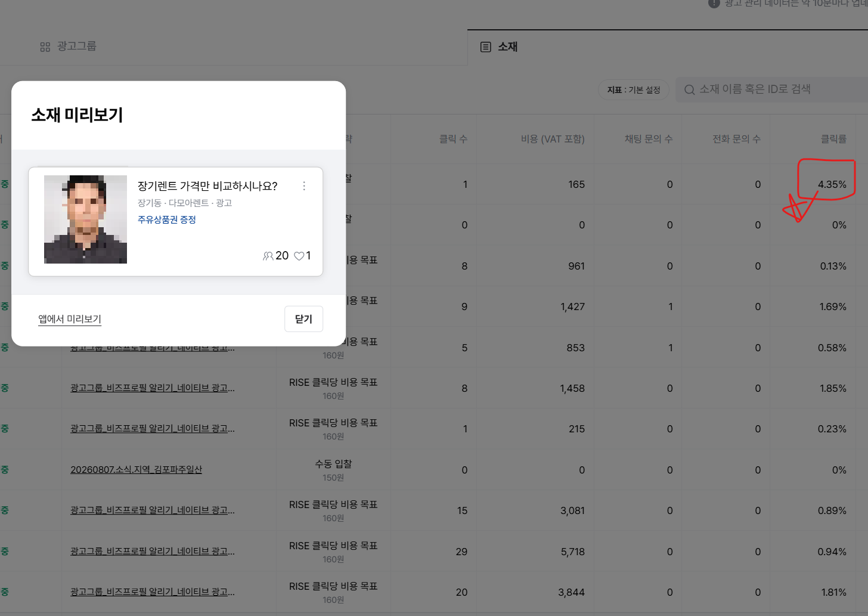The width and height of the screenshot is (868, 616).
Task: Open ad group link in 5,718 cost row
Action: (153, 552)
